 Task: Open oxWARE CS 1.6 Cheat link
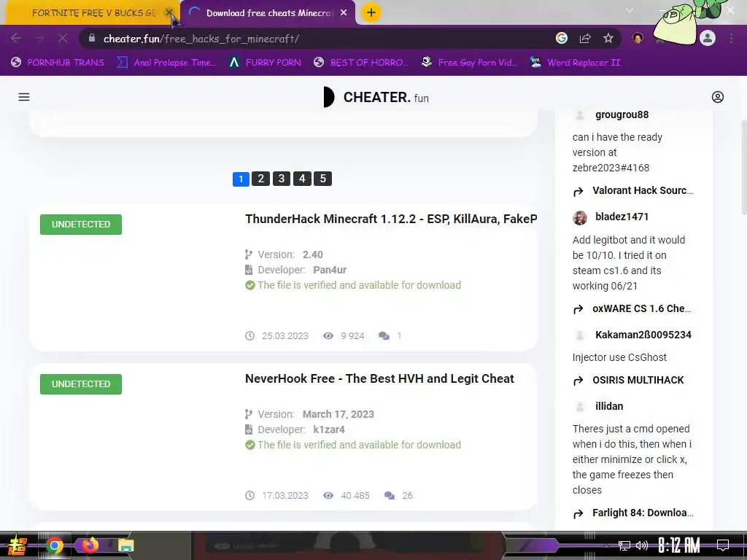(641, 308)
